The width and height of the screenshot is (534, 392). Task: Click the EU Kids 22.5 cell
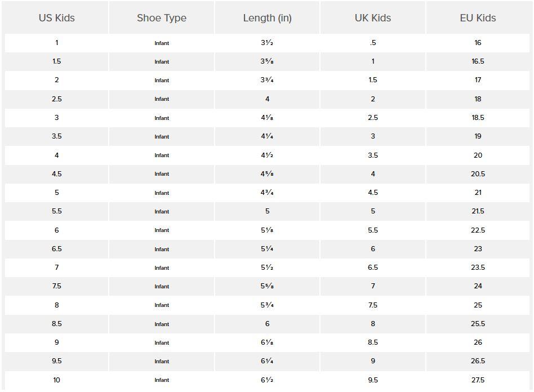[x=478, y=230]
